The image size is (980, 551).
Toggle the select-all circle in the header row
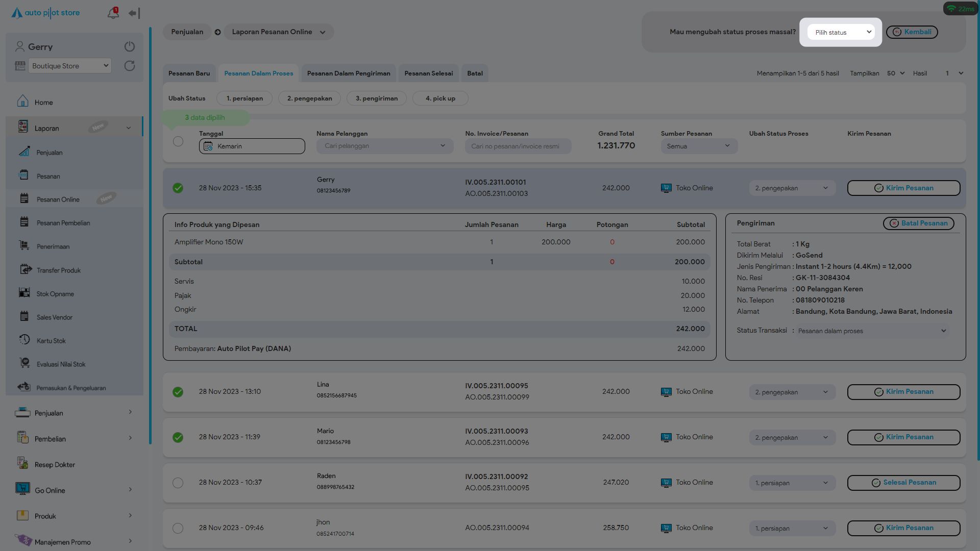point(178,141)
